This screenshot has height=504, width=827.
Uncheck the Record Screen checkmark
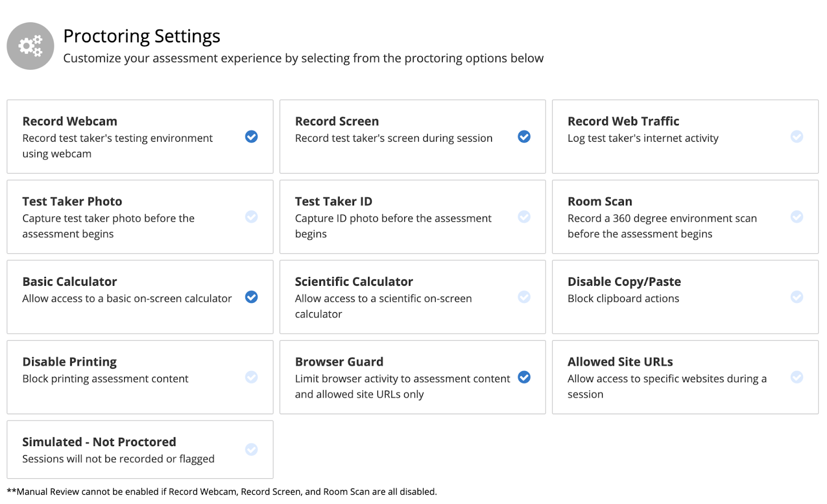click(524, 136)
